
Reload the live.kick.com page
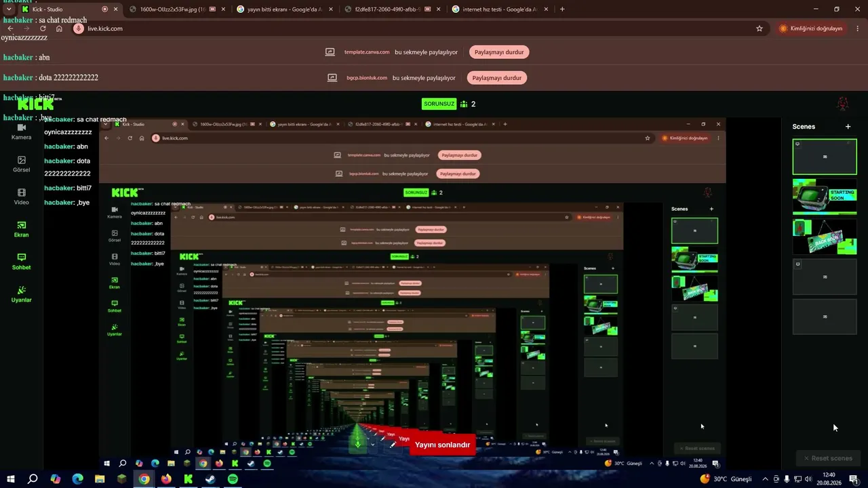(x=43, y=28)
